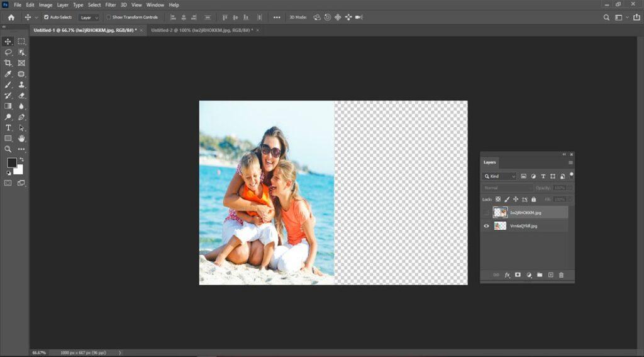Swap foreground and background colors
The height and width of the screenshot is (357, 644).
(21, 159)
